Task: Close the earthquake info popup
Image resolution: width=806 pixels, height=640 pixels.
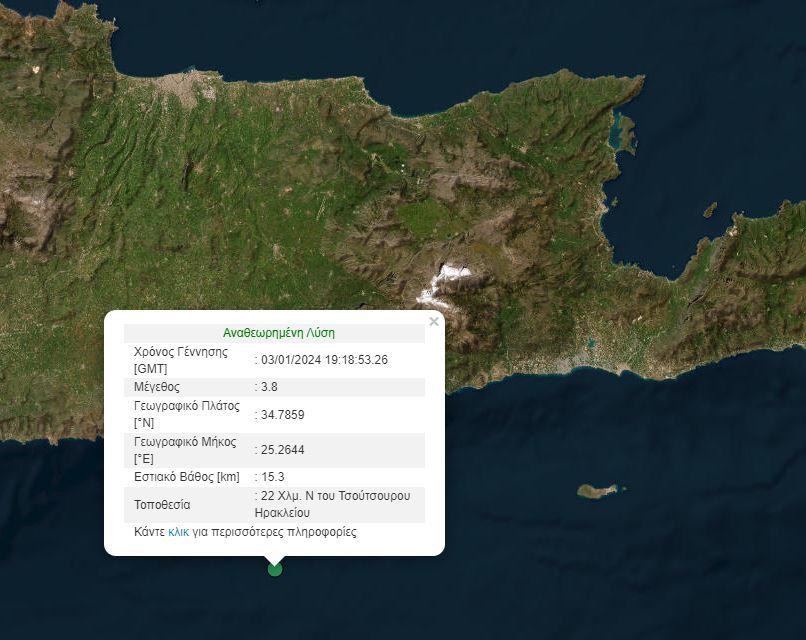Action: [x=433, y=322]
